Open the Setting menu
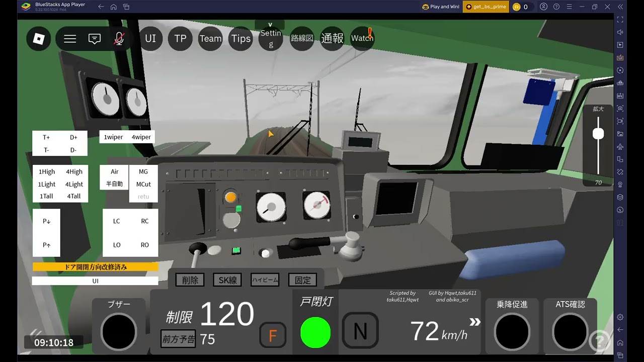Screen dimensions: 644x362 pyautogui.click(x=271, y=39)
